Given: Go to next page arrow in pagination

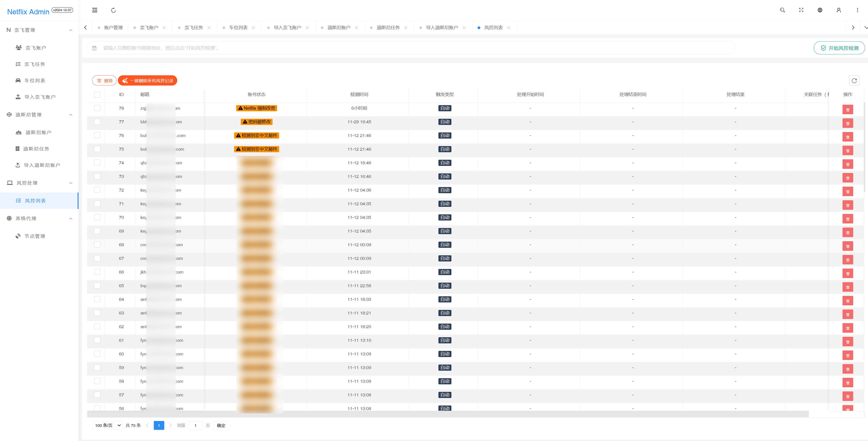Looking at the screenshot, I should [170, 425].
